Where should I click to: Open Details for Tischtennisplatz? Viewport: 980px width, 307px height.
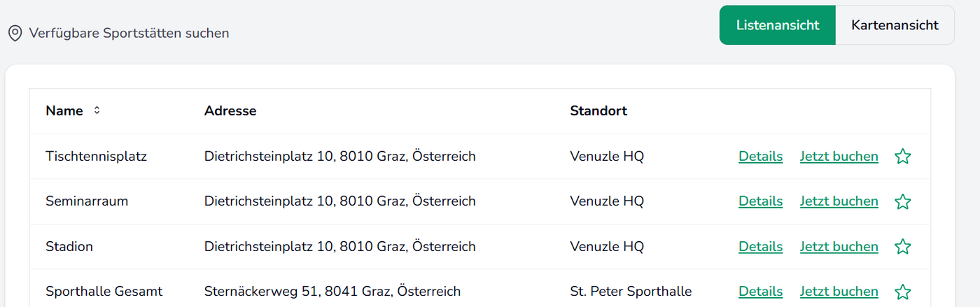760,157
